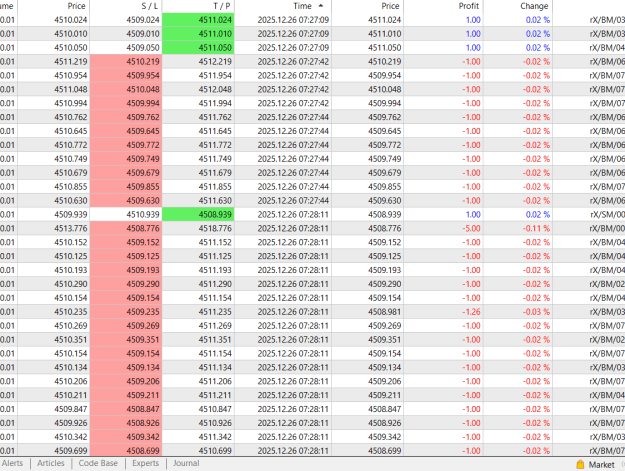Click the -0.11 % change cell
The image size is (625, 471).
tap(518, 228)
